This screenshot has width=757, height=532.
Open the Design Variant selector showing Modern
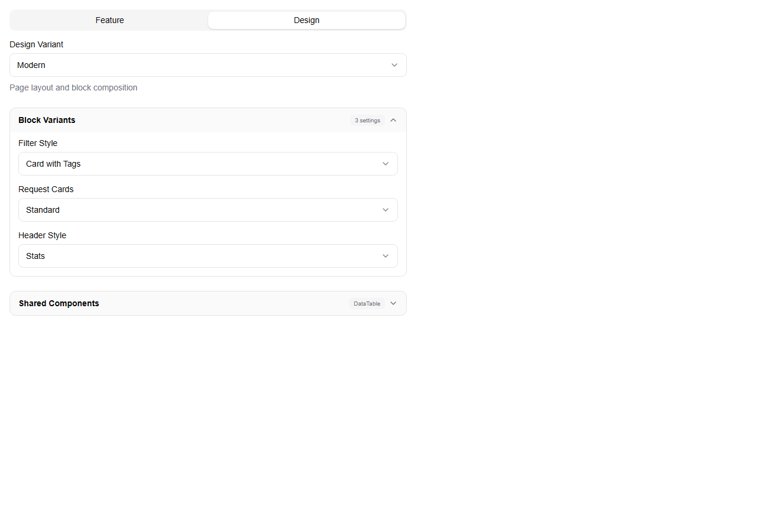tap(208, 65)
